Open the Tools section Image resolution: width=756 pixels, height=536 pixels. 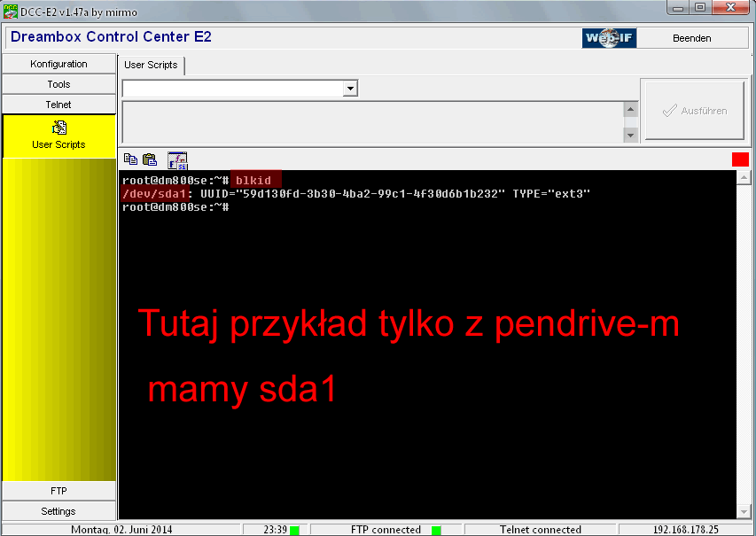58,84
